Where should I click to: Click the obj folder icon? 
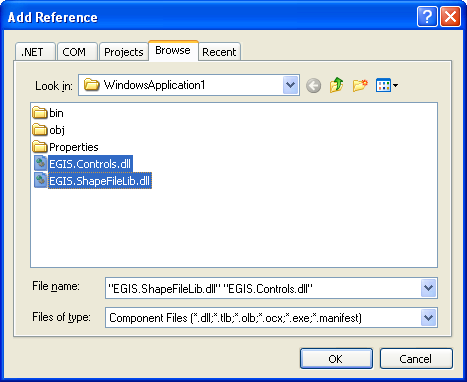40,130
